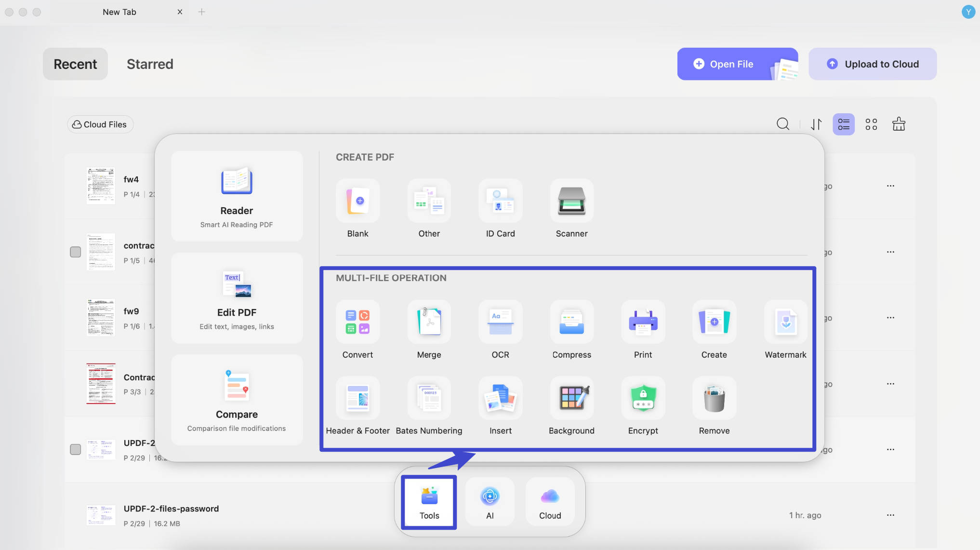The width and height of the screenshot is (980, 550).
Task: Choose the Watermark tool
Action: point(785,322)
